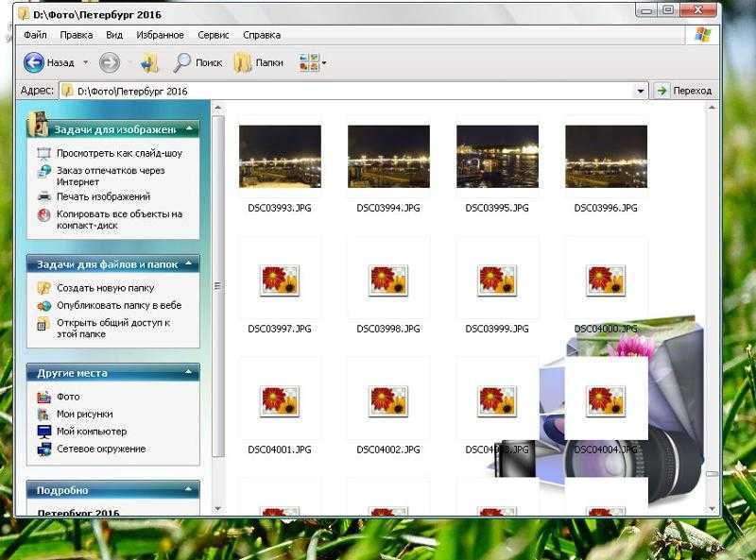Viewport: 756px width, 560px height.
Task: Click file name DSC03993.JPG label
Action: click(x=280, y=208)
